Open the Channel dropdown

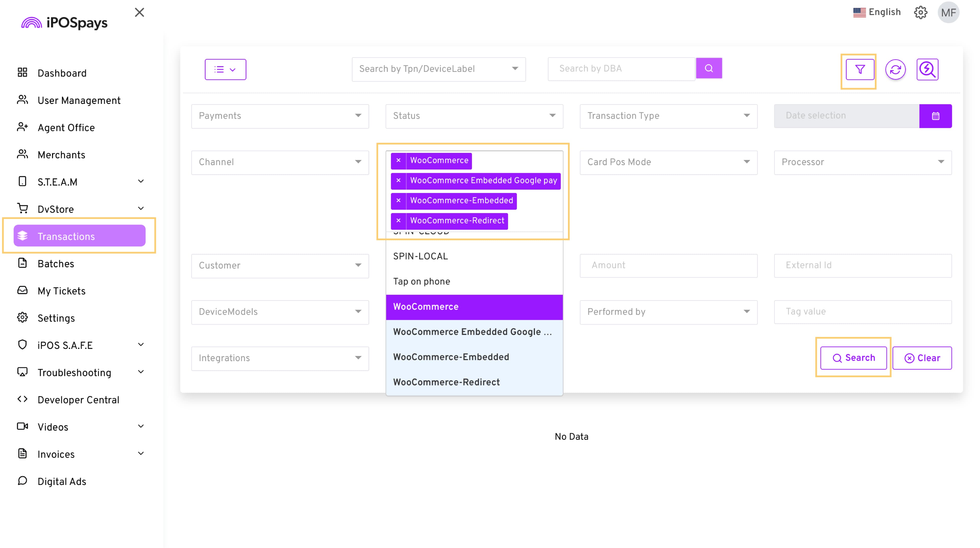point(280,163)
